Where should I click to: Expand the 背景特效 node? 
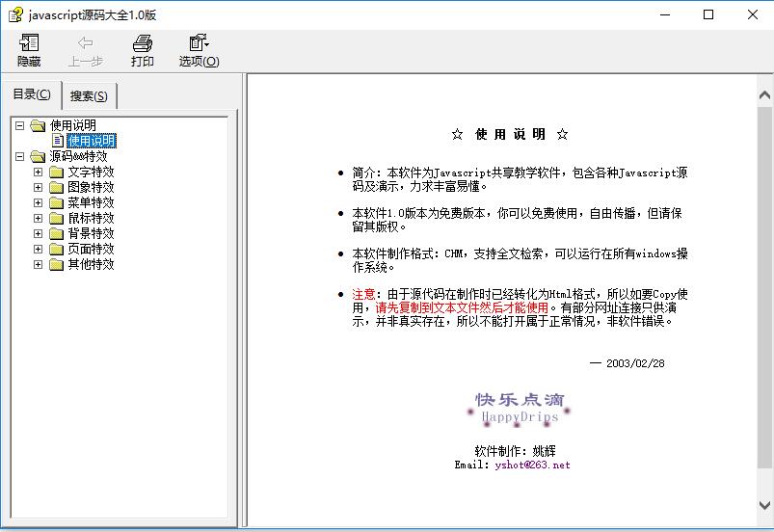point(38,233)
